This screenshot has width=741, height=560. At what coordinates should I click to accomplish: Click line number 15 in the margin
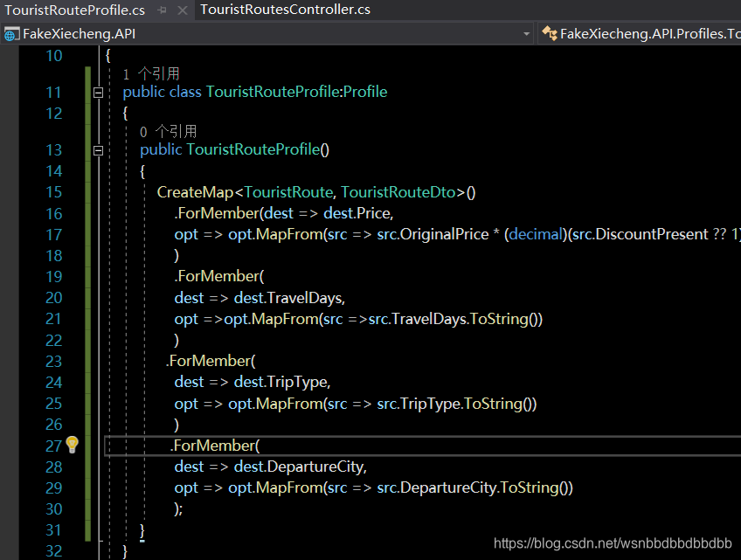(x=54, y=192)
